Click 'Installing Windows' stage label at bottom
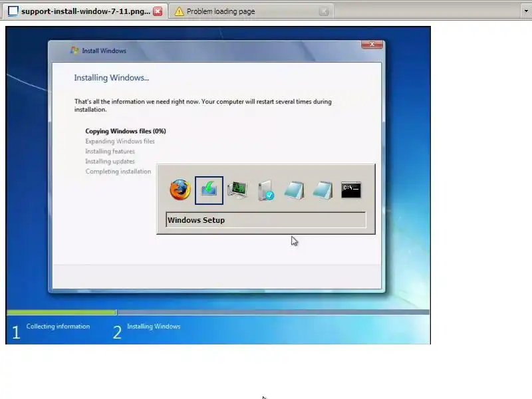 coord(154,327)
